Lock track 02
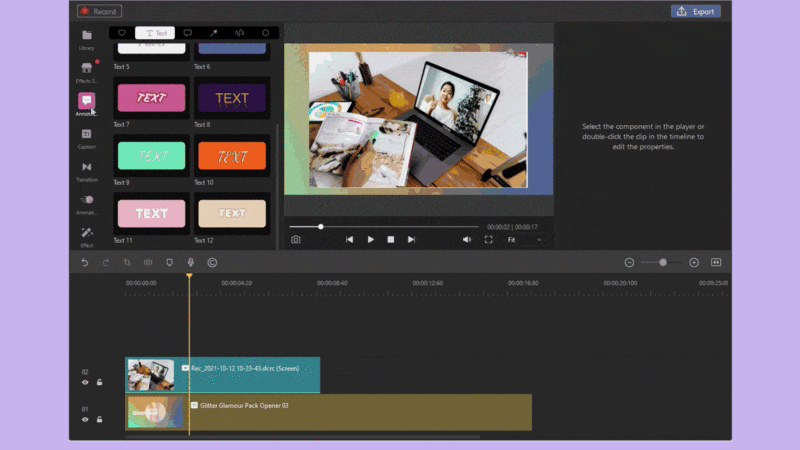The width and height of the screenshot is (800, 450). 99,382
